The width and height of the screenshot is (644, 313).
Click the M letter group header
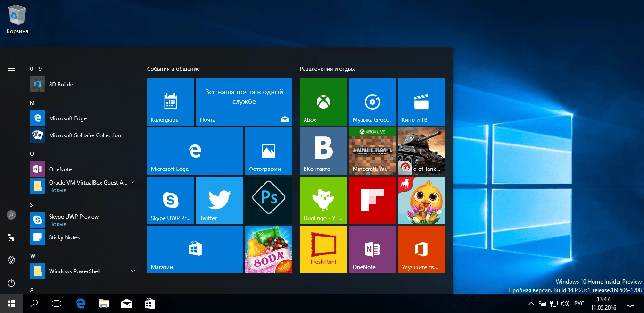32,103
